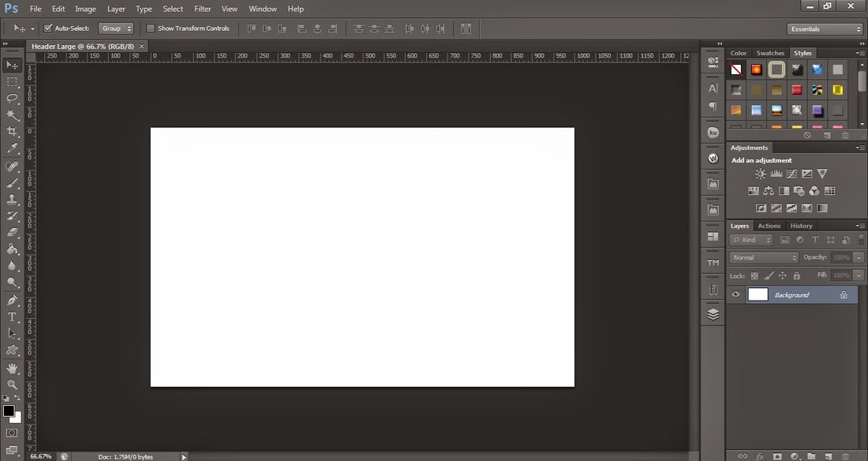Add layer mask button

coord(777,456)
